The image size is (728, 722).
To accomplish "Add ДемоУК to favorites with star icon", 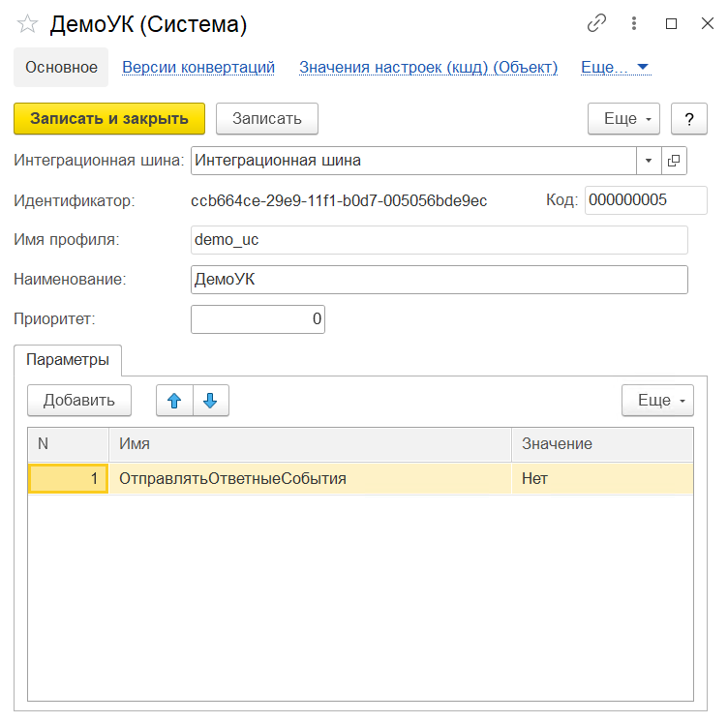I will coord(27,23).
